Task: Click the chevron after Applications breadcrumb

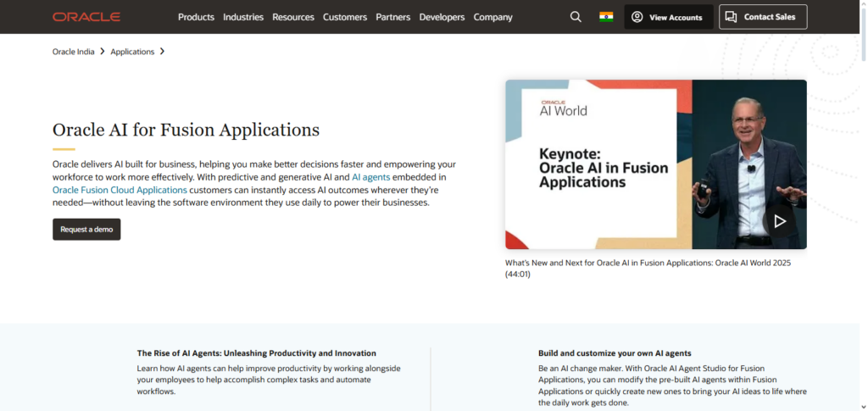Action: pos(162,52)
